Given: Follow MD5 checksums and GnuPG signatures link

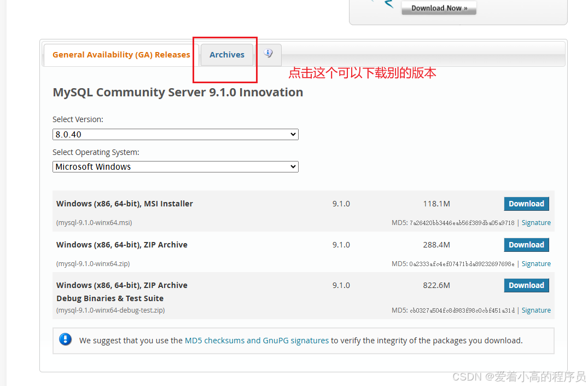Looking at the screenshot, I should (257, 341).
